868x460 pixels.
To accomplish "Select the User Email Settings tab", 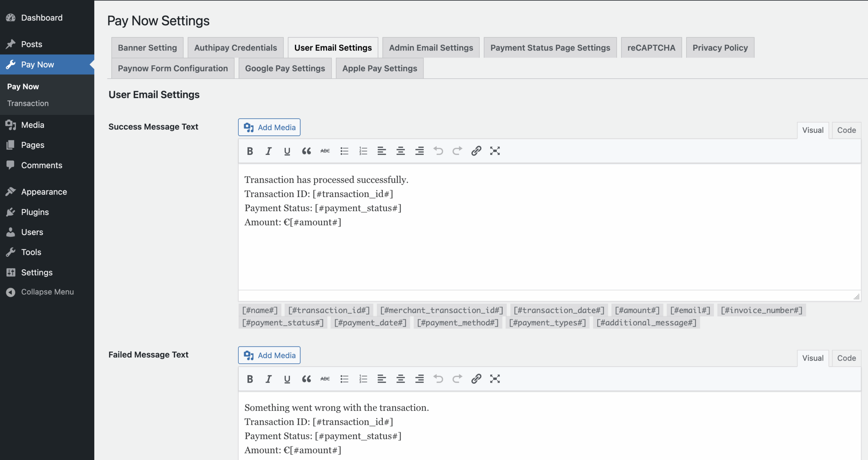I will pos(333,48).
